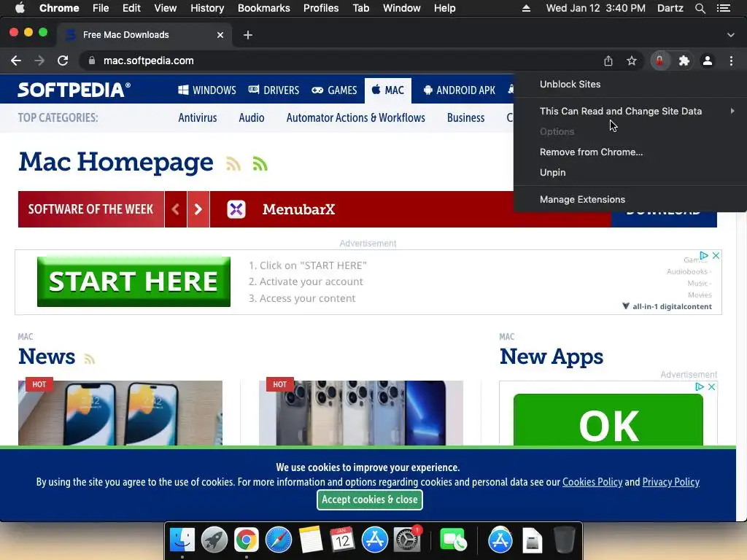747x560 pixels.
Task: Open Automator Actions & Workflows category
Action: (355, 117)
